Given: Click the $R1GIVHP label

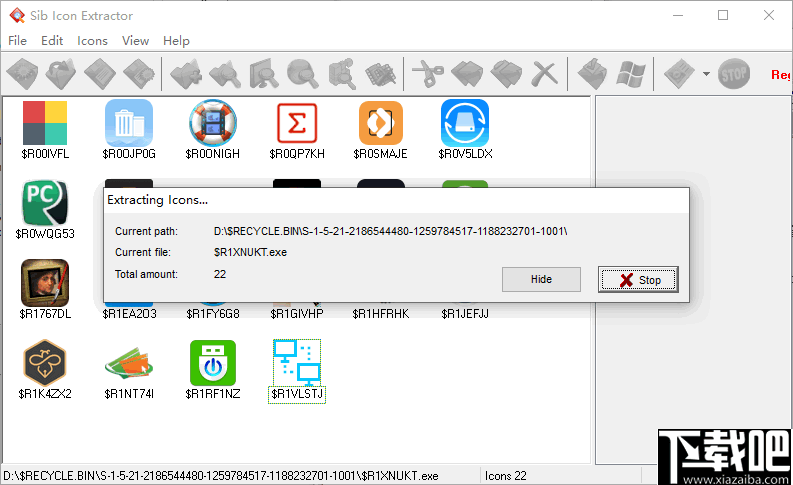Looking at the screenshot, I should [297, 314].
